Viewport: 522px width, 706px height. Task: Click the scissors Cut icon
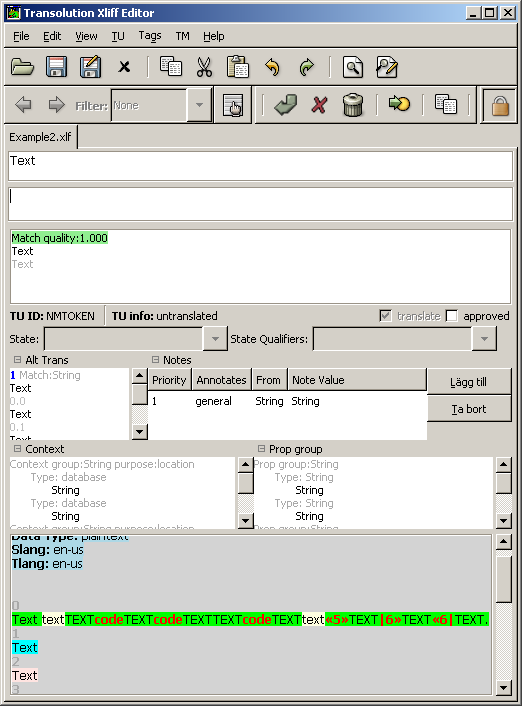tap(204, 68)
